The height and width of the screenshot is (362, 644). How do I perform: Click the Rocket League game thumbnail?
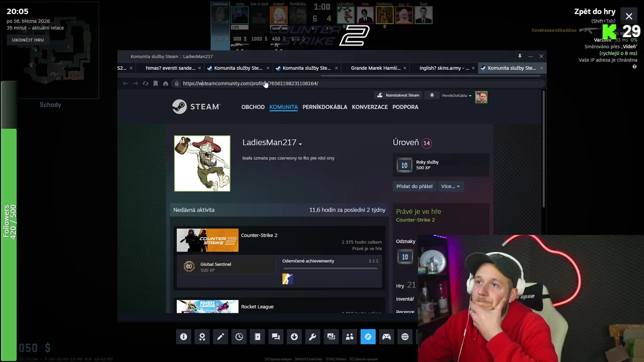[207, 307]
